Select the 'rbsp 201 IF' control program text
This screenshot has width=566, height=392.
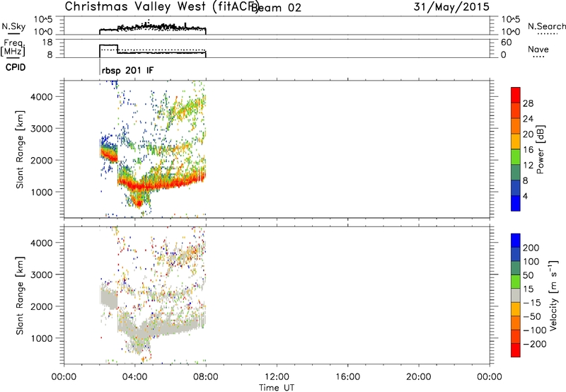[127, 71]
